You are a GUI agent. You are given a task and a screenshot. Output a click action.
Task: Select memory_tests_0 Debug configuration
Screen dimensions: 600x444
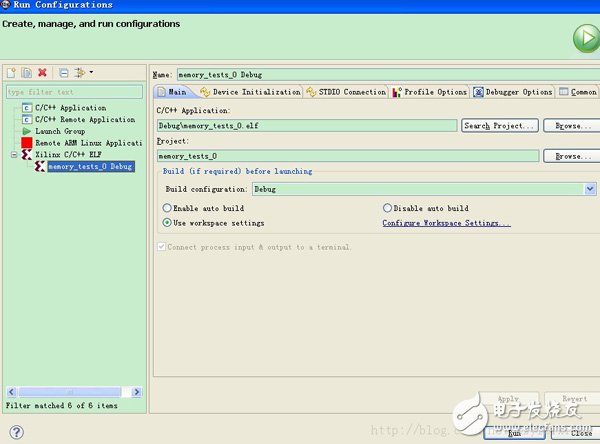click(x=89, y=167)
